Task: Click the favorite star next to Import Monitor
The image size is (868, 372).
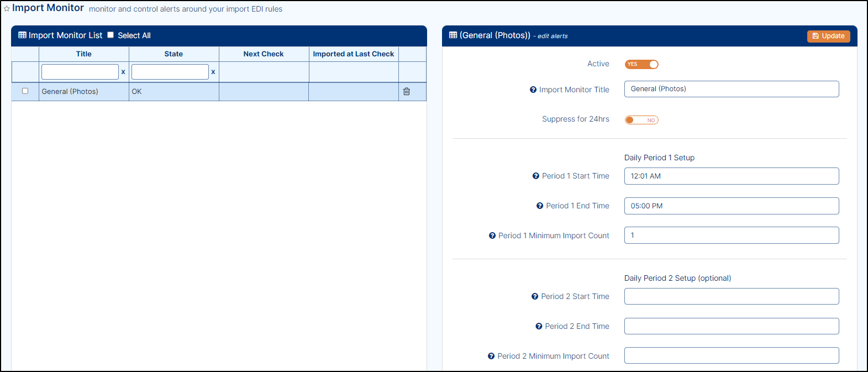Action: [x=7, y=9]
